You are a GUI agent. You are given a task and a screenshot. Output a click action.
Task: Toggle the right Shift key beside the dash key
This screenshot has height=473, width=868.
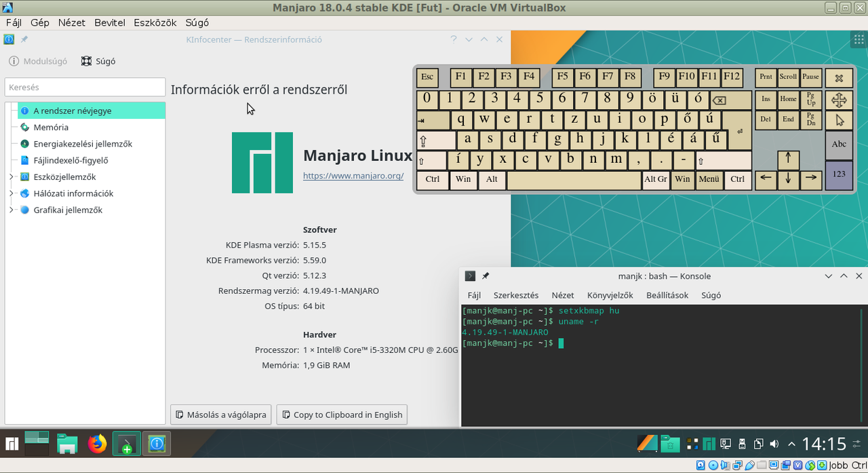[724, 160]
